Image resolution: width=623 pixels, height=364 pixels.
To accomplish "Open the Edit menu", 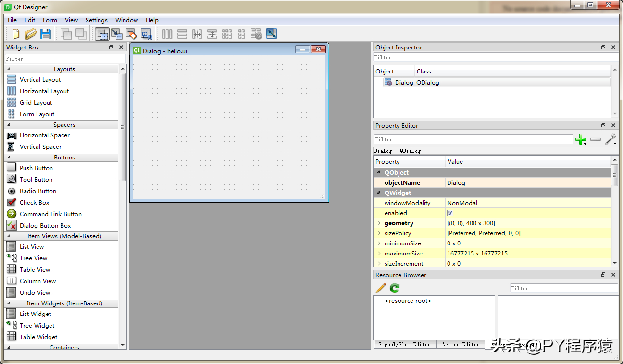I will pyautogui.click(x=30, y=20).
